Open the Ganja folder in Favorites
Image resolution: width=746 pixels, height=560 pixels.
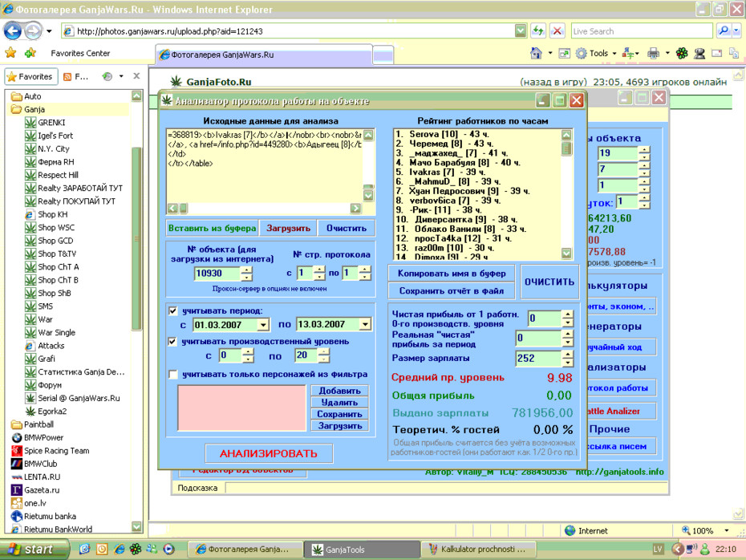(x=34, y=109)
